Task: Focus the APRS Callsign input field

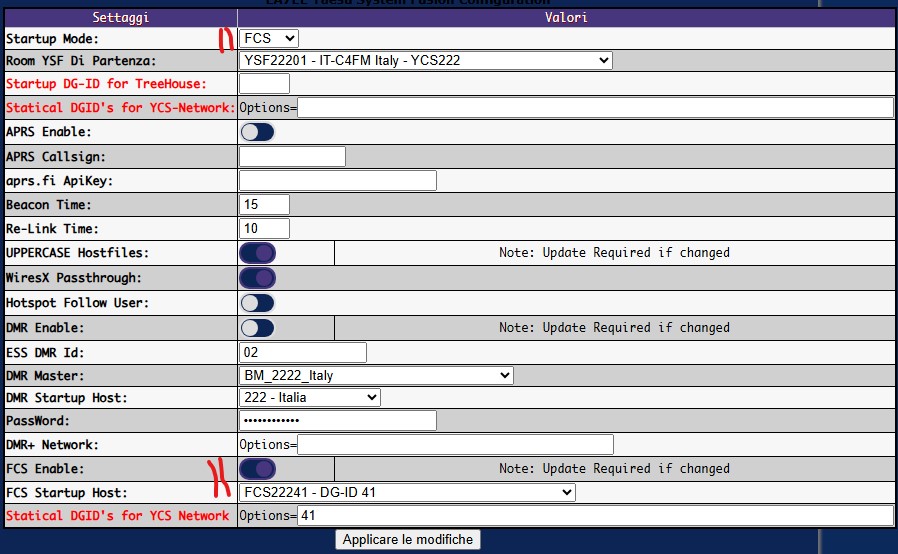Action: coord(292,156)
